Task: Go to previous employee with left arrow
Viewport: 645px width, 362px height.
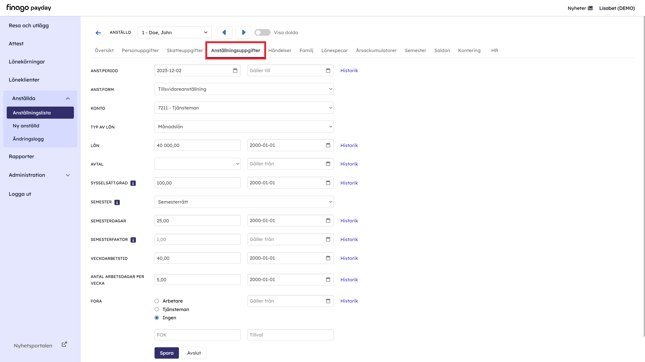Action: pyautogui.click(x=224, y=32)
